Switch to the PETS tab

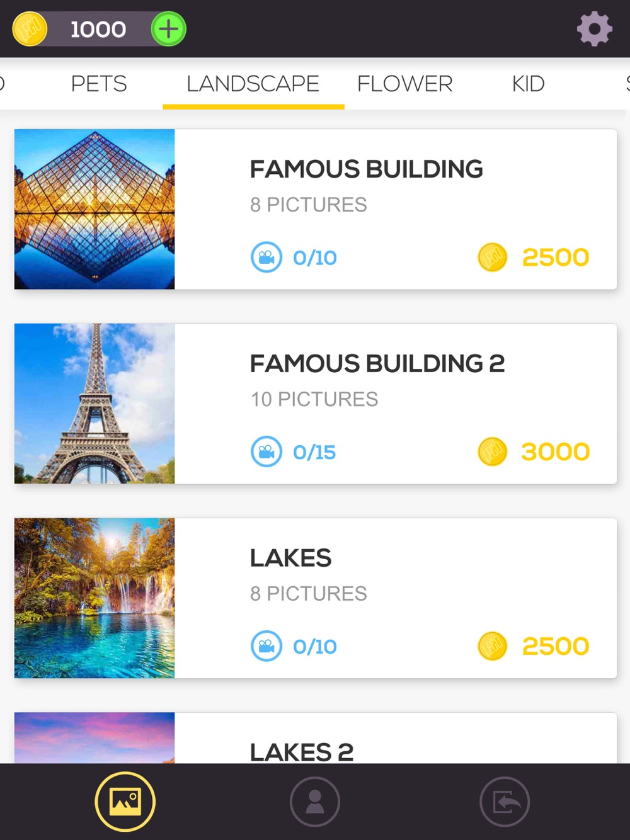coord(99,84)
